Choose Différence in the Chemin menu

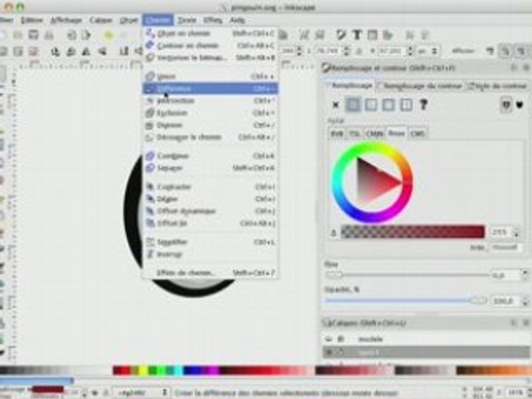[x=211, y=89]
